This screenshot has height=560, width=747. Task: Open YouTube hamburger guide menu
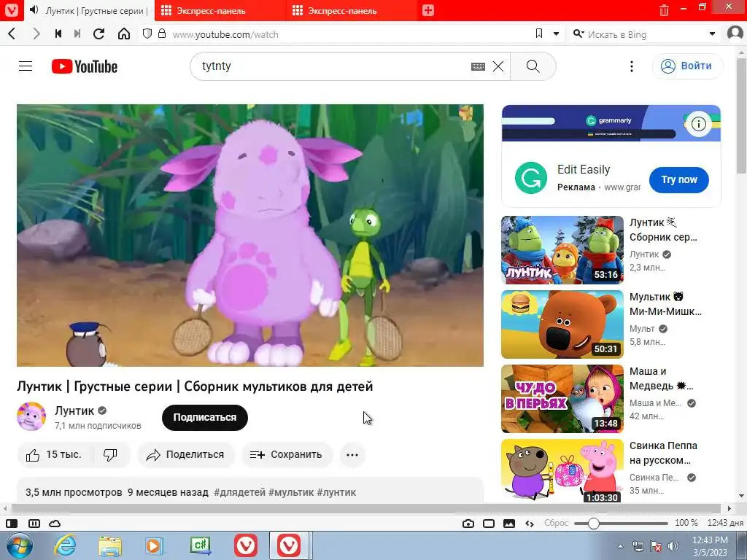pyautogui.click(x=26, y=66)
